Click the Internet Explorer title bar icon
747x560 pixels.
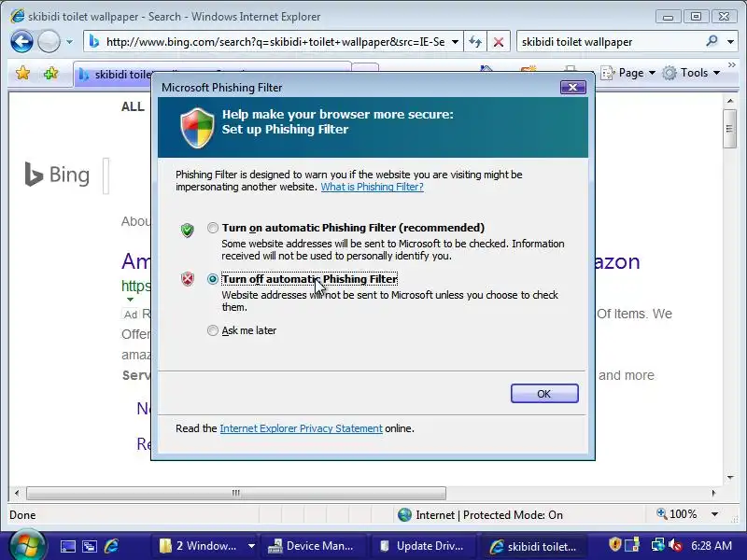click(x=18, y=16)
